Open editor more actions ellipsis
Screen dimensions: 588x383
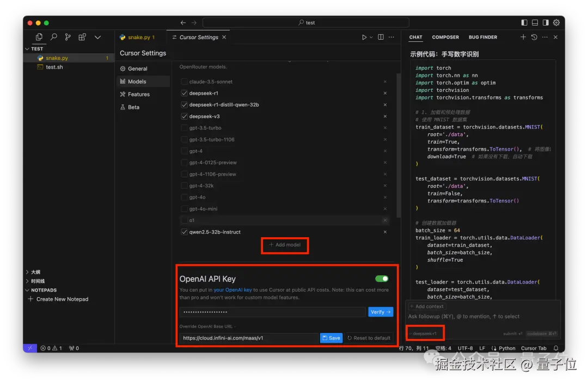[x=391, y=37]
